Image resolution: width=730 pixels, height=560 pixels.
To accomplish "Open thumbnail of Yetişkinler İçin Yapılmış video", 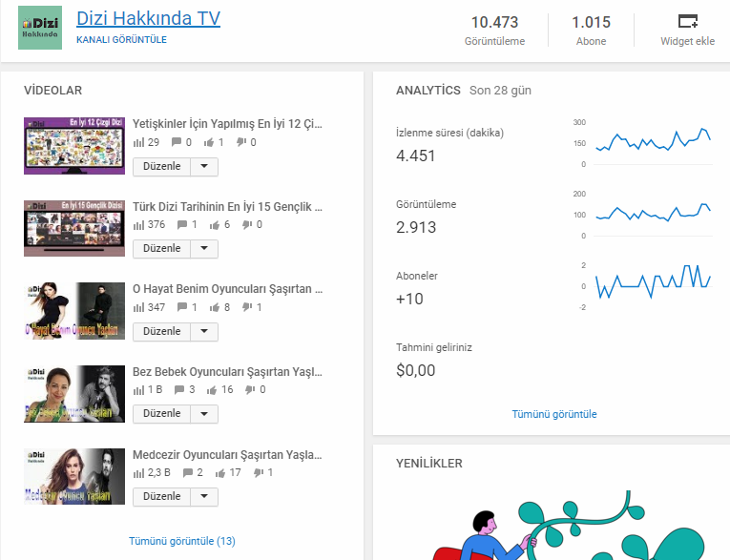I will tap(74, 146).
